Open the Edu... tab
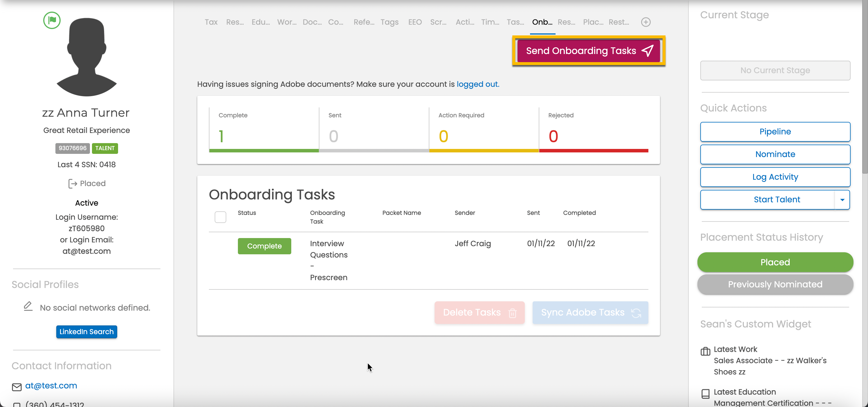This screenshot has height=407, width=868. coord(261,22)
